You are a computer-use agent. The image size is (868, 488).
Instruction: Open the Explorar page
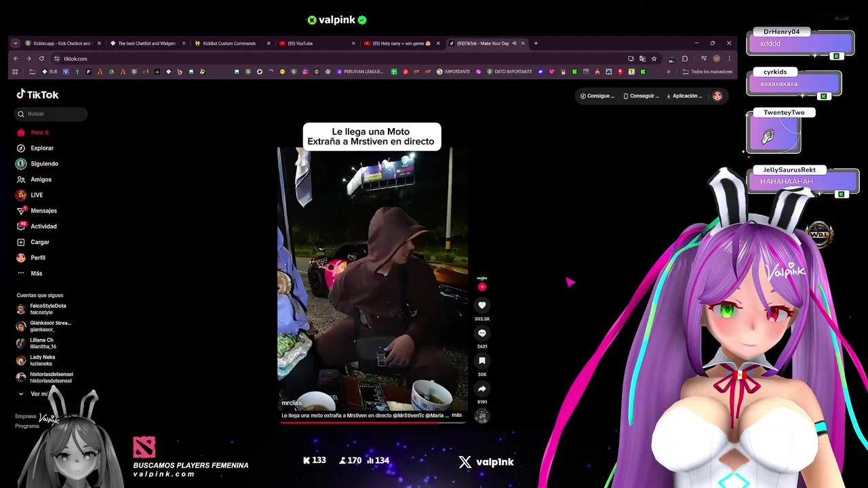(35, 148)
